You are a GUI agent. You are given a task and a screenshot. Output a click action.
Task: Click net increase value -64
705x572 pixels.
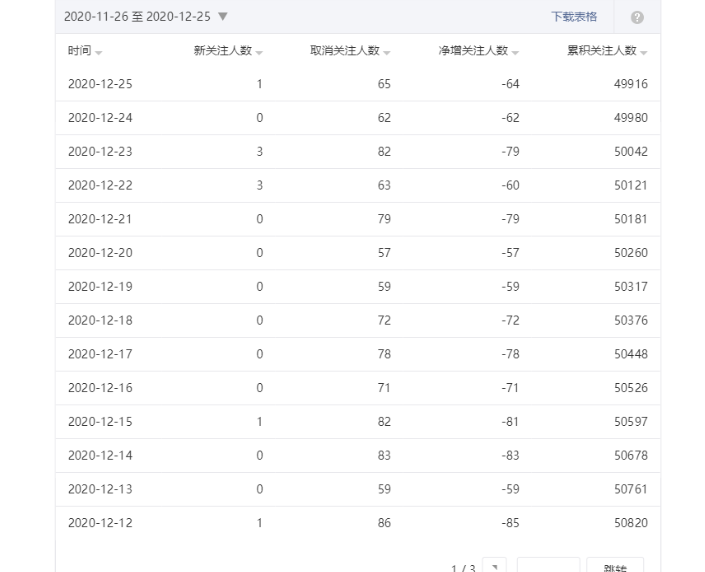(x=510, y=84)
